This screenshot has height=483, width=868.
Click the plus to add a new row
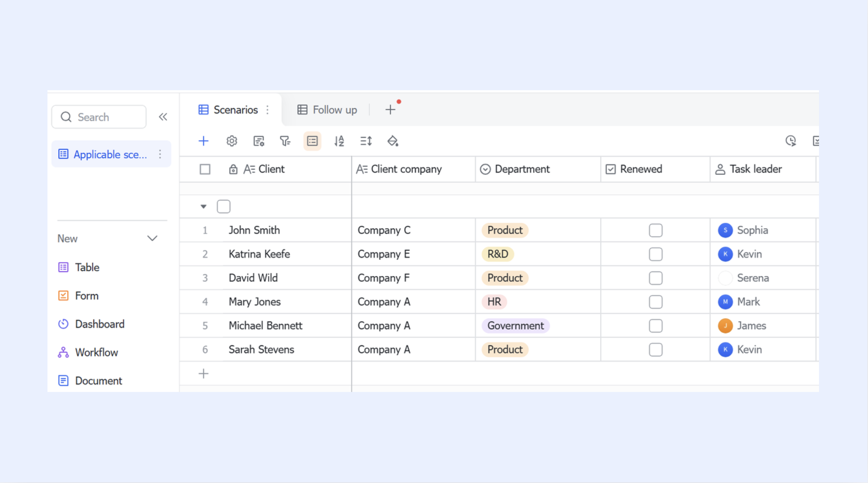point(204,374)
